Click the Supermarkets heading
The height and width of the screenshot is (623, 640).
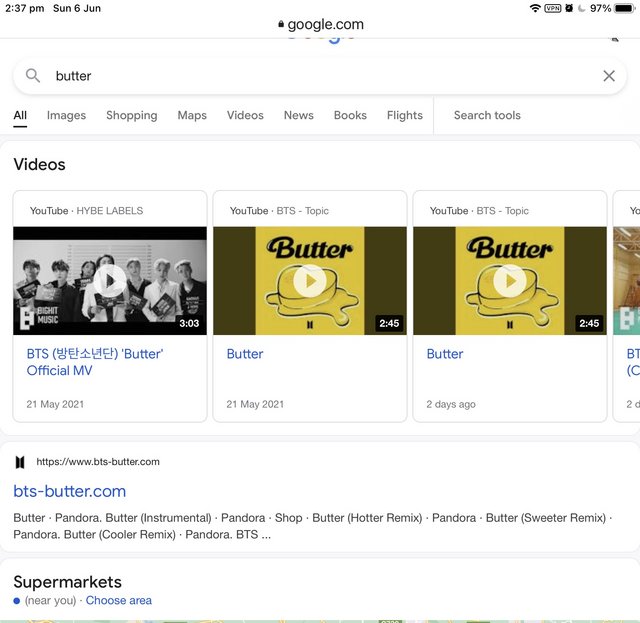tap(67, 582)
